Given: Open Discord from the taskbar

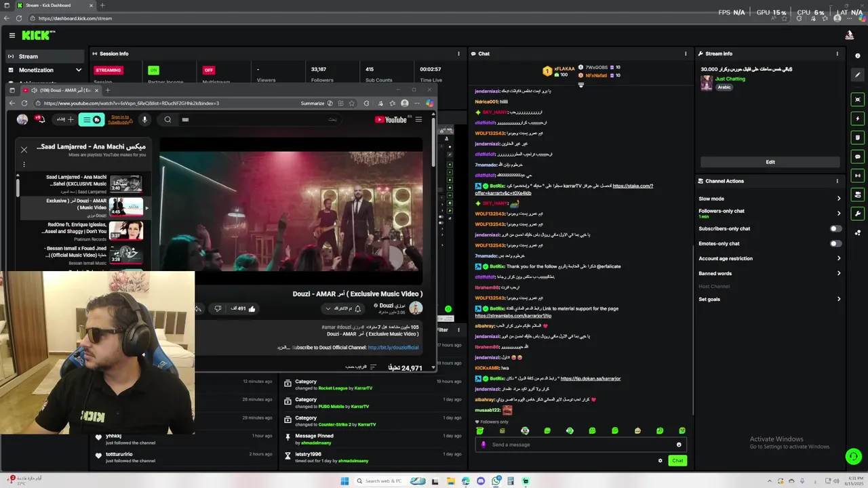Looking at the screenshot, I should coord(481,481).
